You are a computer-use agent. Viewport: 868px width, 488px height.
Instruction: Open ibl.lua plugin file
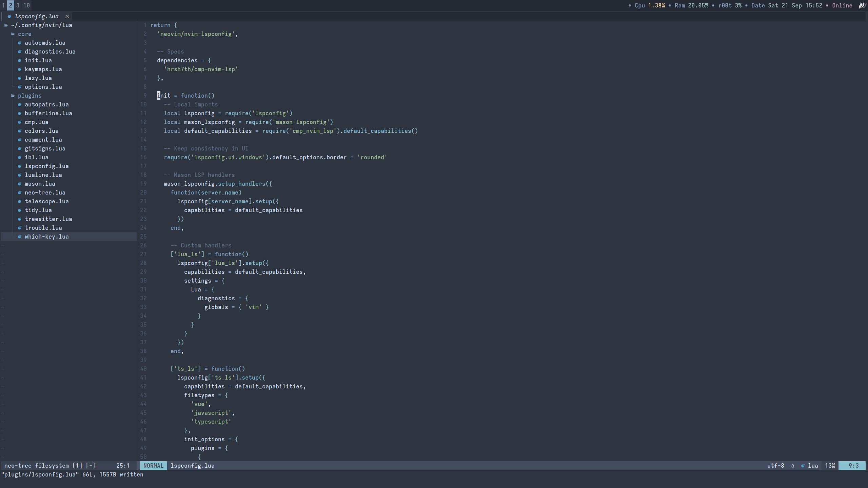click(x=36, y=157)
